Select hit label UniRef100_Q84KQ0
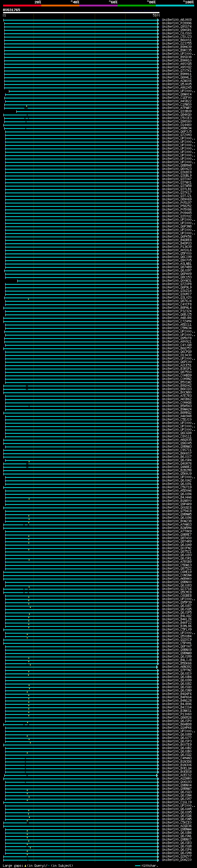The height and width of the screenshot is (868, 197). (177, 115)
